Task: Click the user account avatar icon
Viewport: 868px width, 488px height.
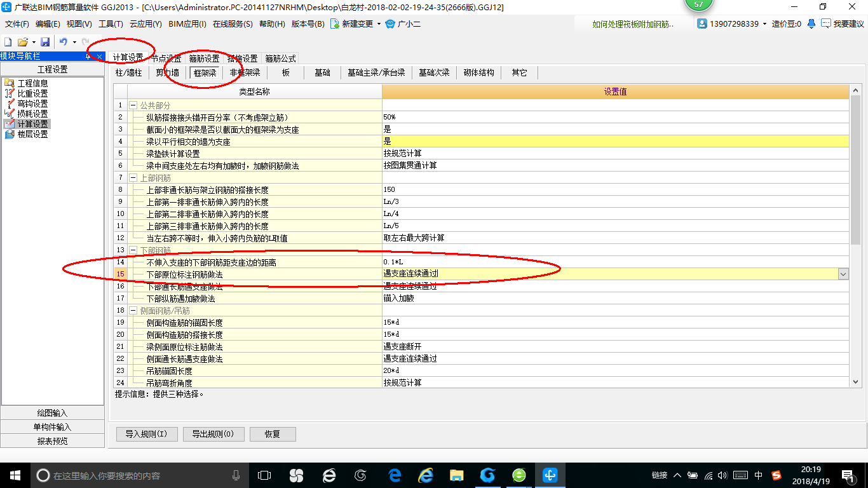Action: [x=702, y=24]
